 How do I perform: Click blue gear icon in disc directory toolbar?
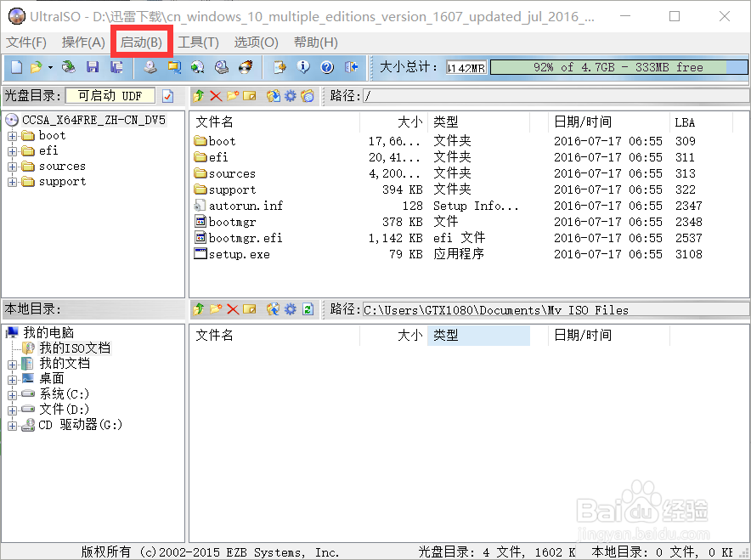[x=291, y=96]
